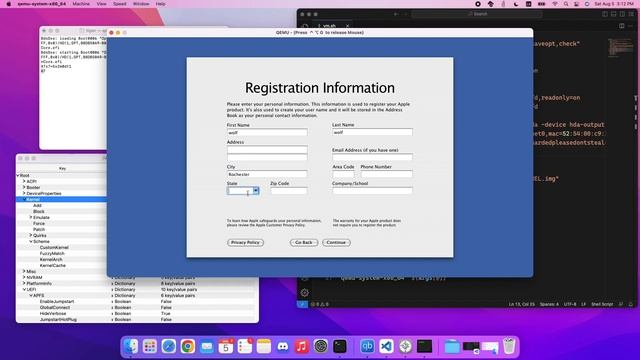
Task: Open VS Code Manage gear icon
Action: (304, 293)
